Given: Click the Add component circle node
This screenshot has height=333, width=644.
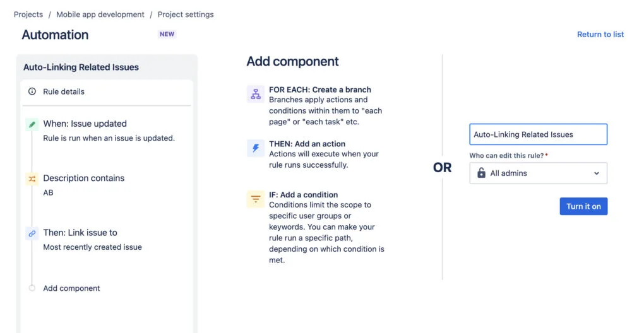Looking at the screenshot, I should coord(32,288).
